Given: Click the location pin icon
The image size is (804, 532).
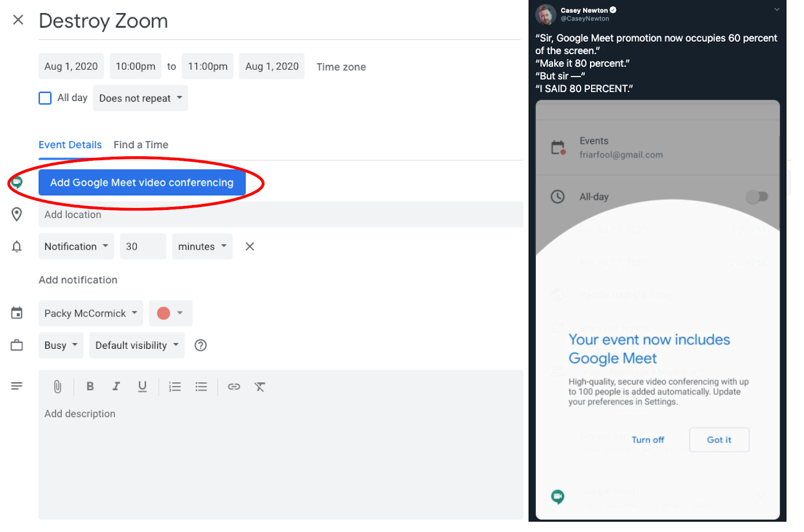Looking at the screenshot, I should point(17,215).
